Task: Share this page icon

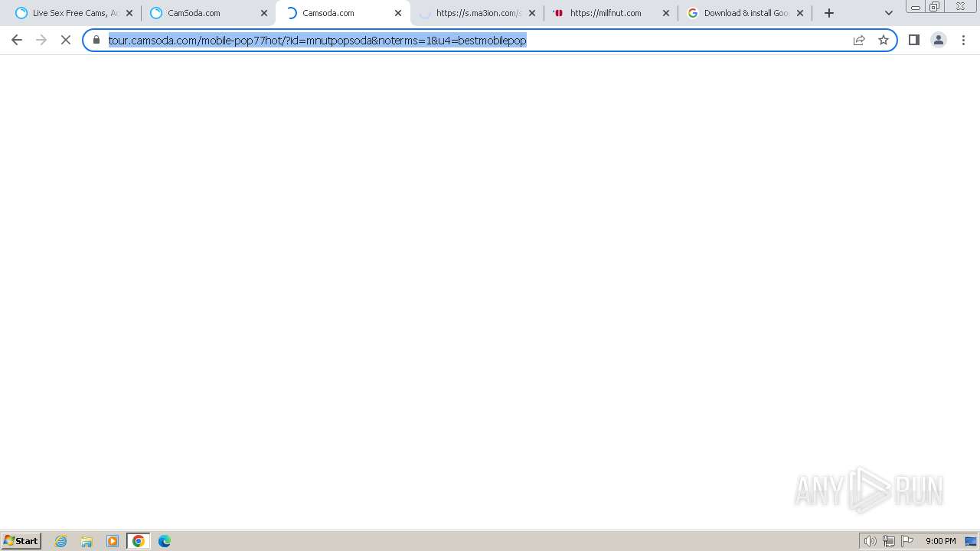Action: (x=859, y=40)
